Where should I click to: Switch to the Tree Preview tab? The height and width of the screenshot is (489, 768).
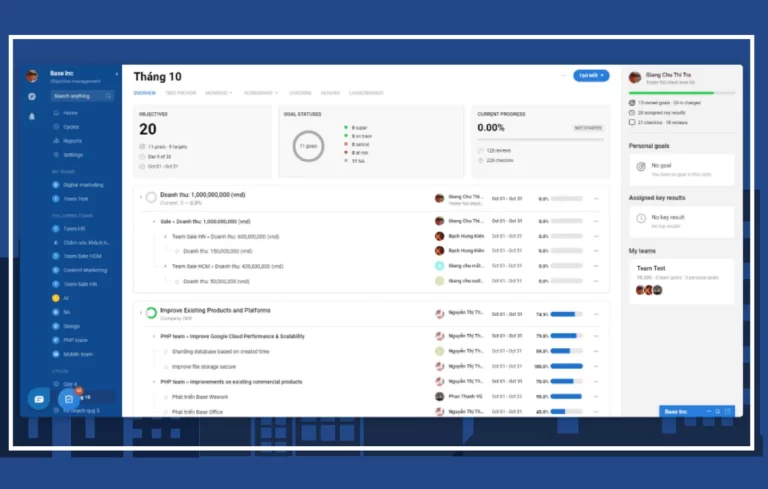click(181, 92)
